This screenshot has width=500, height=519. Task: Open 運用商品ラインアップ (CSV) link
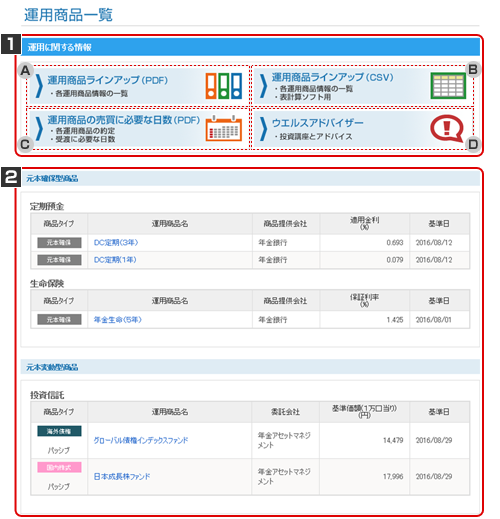[x=332, y=77]
